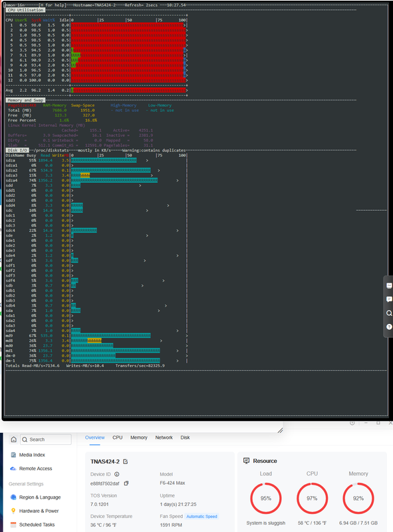Viewport: 393px width, 532px height.
Task: Open Media Index settings
Action: (x=32, y=455)
